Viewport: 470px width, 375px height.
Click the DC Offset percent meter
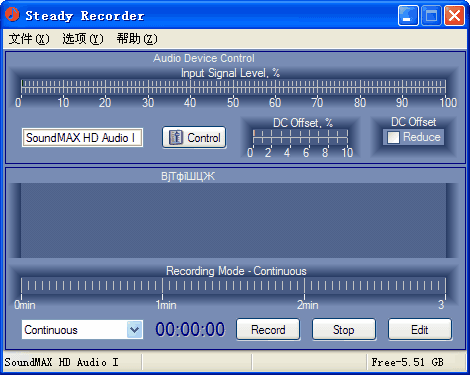300,137
